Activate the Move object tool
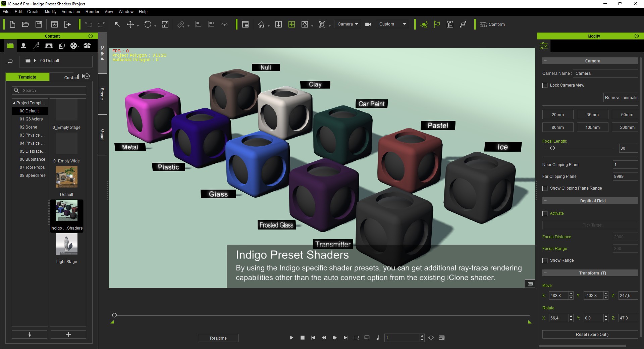This screenshot has width=644, height=349. click(130, 24)
